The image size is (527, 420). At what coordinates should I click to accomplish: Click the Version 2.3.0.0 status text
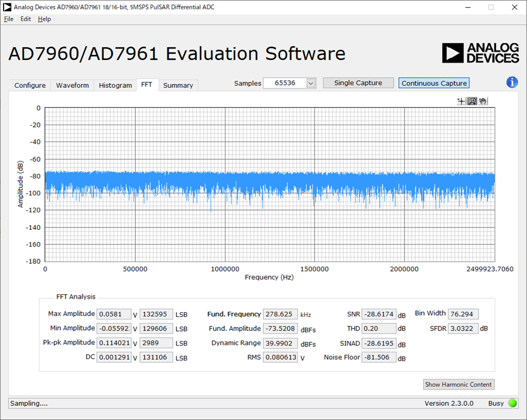(x=449, y=403)
